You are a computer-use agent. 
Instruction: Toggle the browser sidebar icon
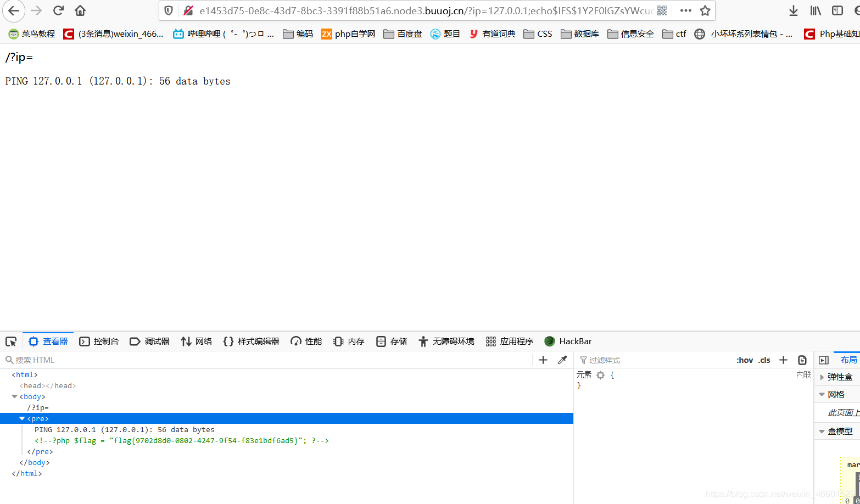(837, 10)
